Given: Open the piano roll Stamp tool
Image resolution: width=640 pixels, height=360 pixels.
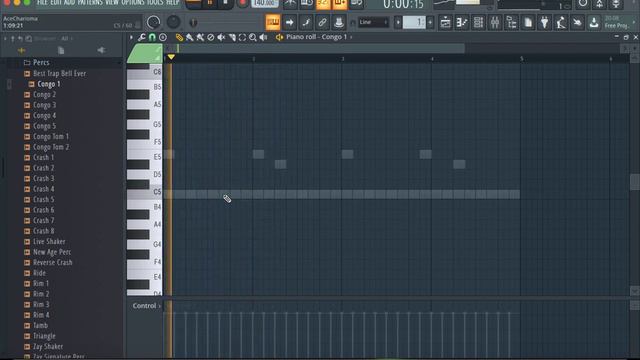Looking at the screenshot, I should point(163,38).
